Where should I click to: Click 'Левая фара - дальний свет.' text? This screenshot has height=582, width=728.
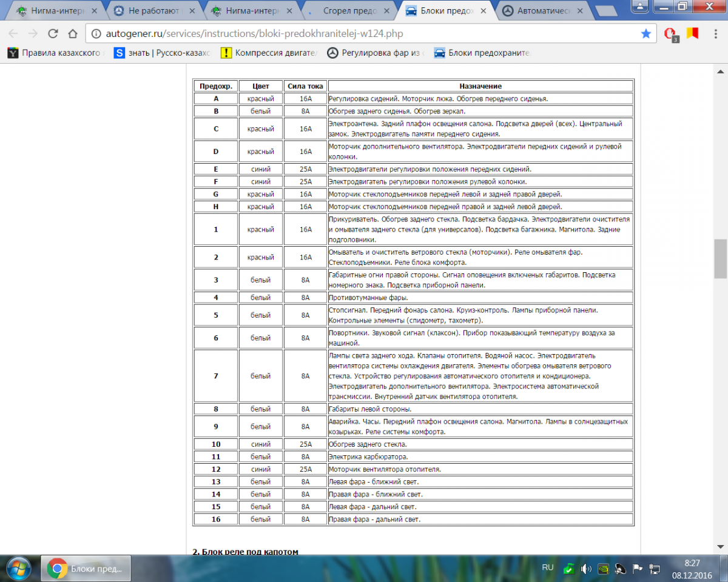click(372, 507)
